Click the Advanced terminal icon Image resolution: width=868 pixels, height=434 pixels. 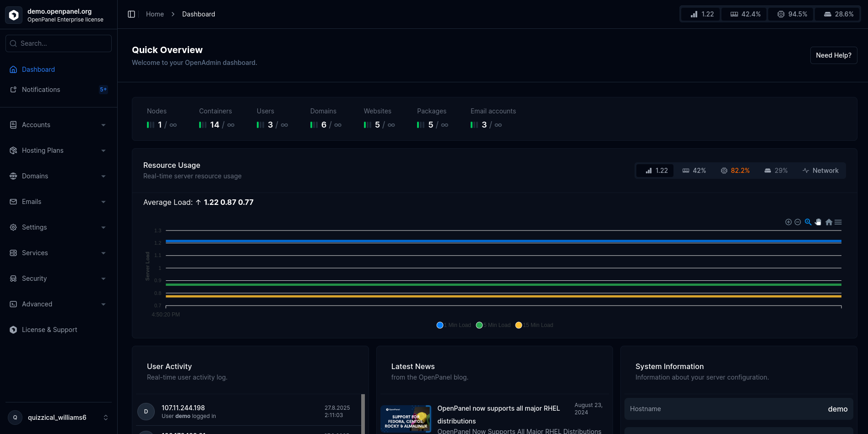pos(13,304)
